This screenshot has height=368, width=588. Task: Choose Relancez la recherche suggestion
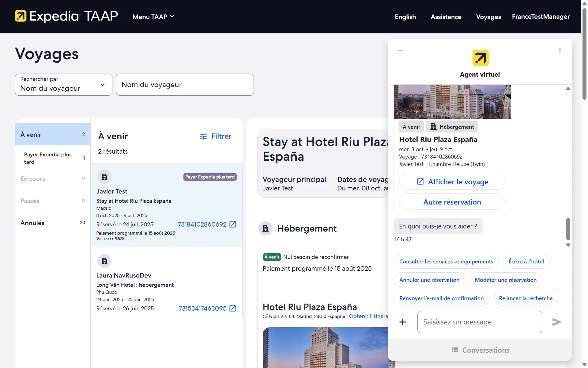pos(526,298)
